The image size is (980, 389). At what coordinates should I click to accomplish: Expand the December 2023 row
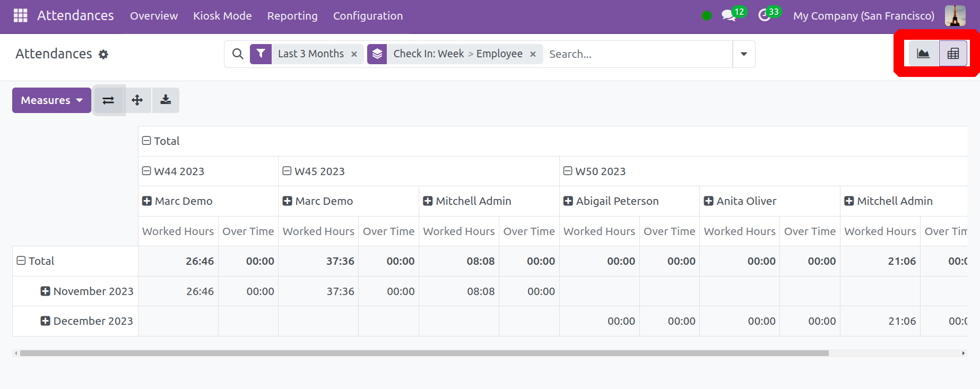point(46,321)
